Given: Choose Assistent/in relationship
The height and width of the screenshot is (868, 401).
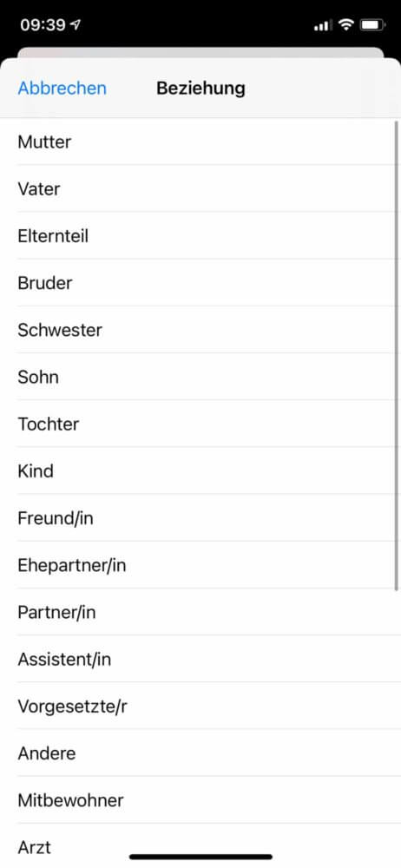Looking at the screenshot, I should pyautogui.click(x=200, y=660).
